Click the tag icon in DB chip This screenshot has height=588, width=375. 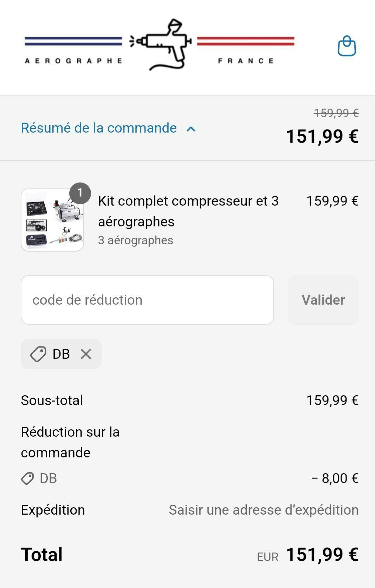[x=38, y=354]
